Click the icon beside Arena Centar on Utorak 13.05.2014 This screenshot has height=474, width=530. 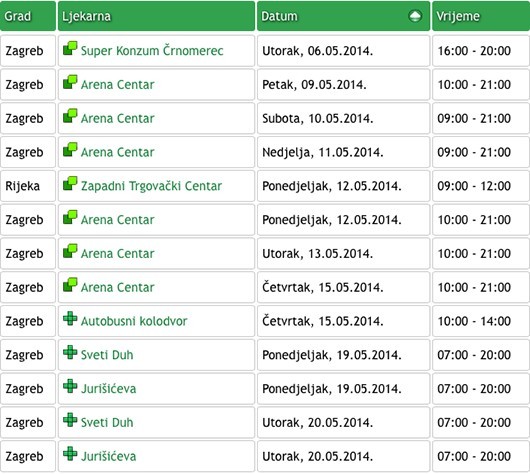(70, 251)
